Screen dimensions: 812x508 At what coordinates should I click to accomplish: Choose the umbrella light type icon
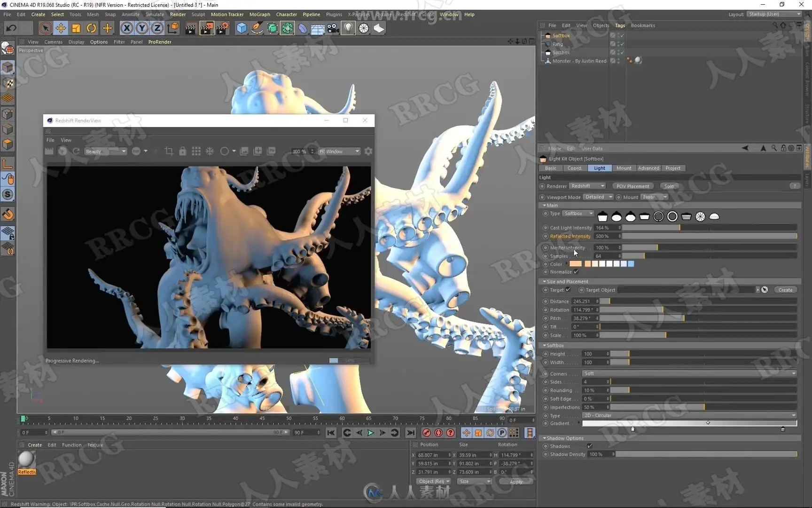pyautogui.click(x=700, y=216)
